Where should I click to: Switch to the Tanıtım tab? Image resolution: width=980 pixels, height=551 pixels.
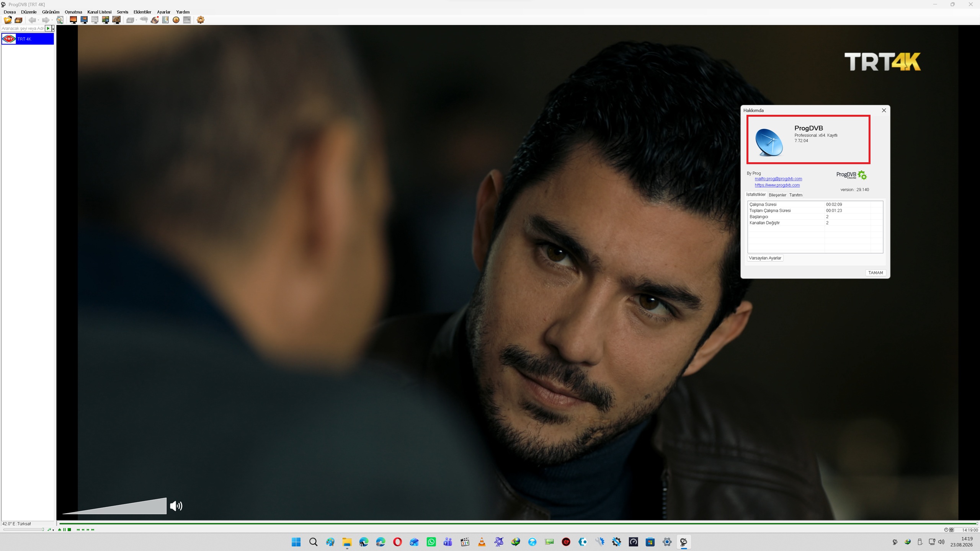(x=795, y=195)
